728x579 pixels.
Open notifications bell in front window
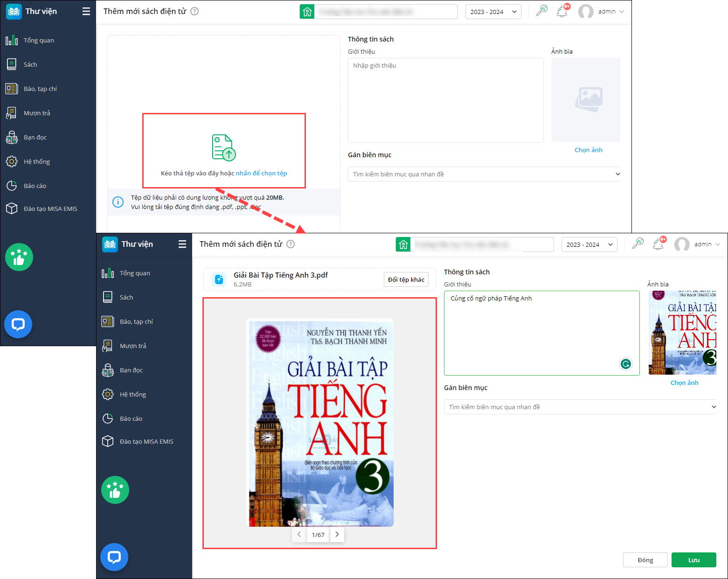pyautogui.click(x=659, y=244)
